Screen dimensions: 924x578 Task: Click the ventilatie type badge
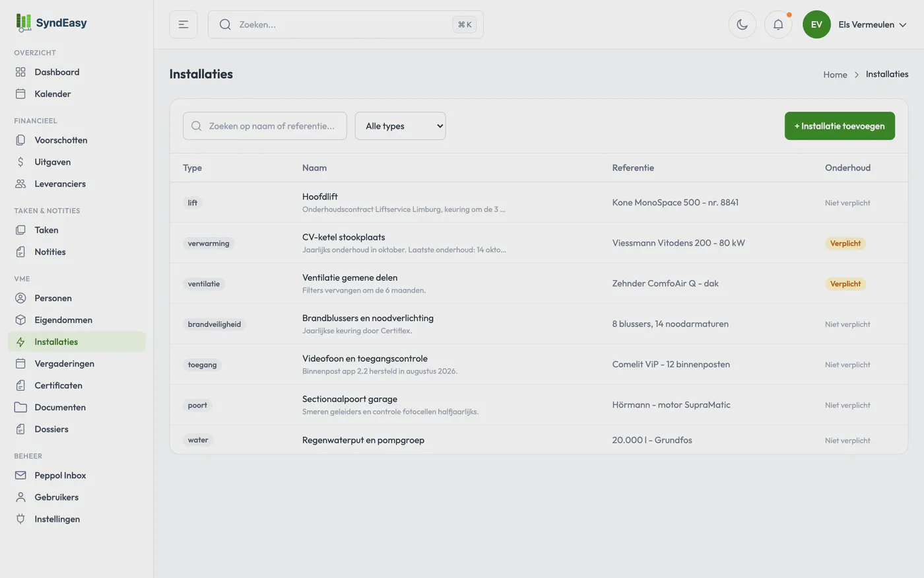pyautogui.click(x=204, y=283)
